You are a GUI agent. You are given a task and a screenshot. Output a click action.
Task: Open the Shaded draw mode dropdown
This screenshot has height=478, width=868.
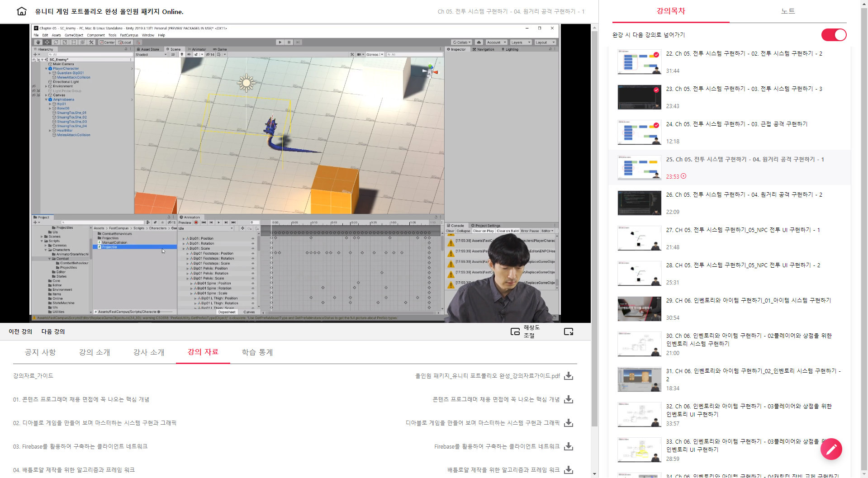151,54
